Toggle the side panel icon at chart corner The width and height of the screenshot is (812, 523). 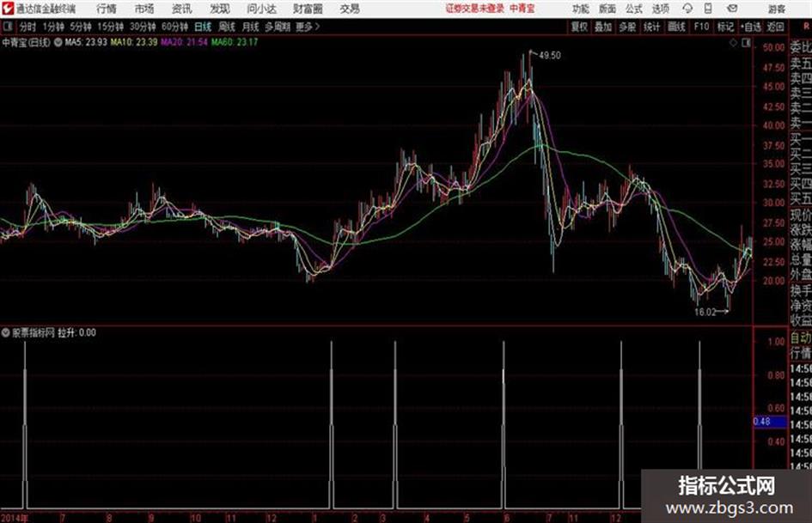point(746,43)
